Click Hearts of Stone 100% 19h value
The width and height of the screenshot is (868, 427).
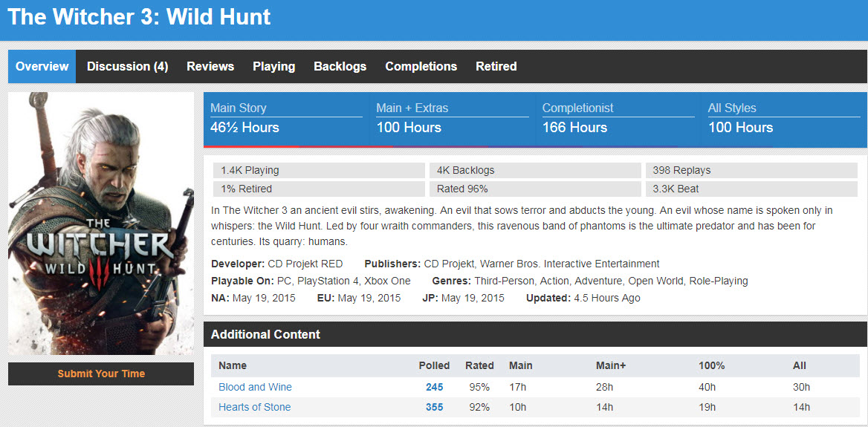[707, 407]
